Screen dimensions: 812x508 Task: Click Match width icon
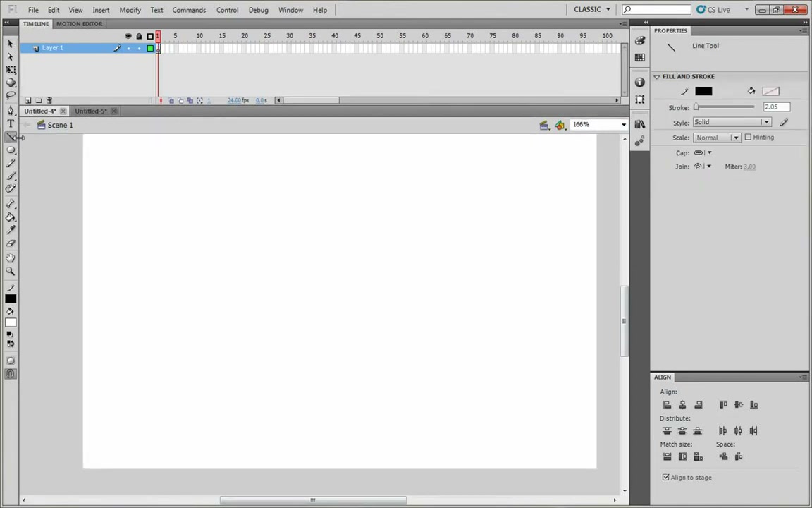[x=667, y=456]
